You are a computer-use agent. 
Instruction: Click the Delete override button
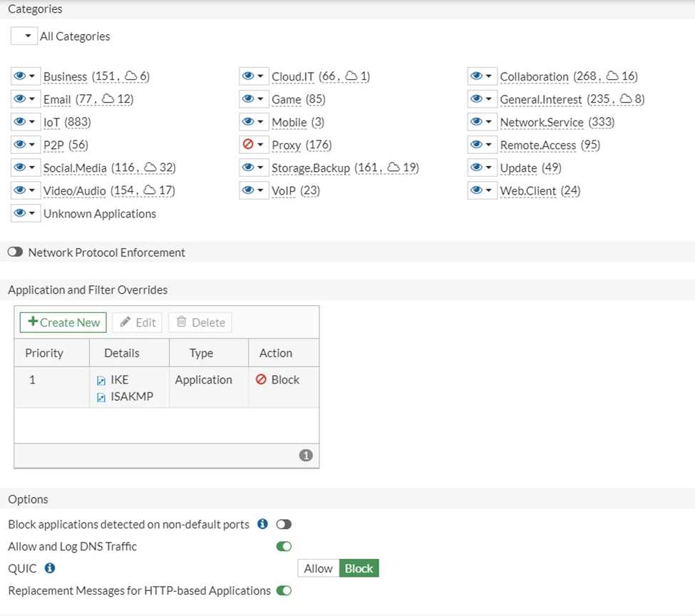pyautogui.click(x=200, y=322)
